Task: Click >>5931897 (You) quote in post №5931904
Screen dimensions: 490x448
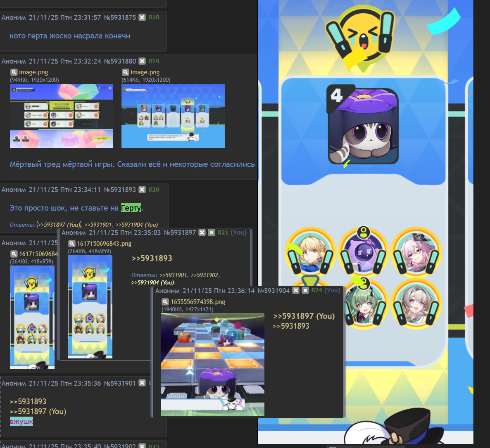Action: click(x=304, y=316)
